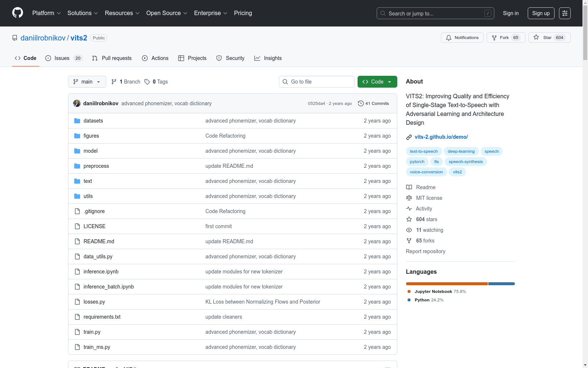Click the repository icon before daniilrobnikov
This screenshot has height=368, width=588.
tap(15, 38)
